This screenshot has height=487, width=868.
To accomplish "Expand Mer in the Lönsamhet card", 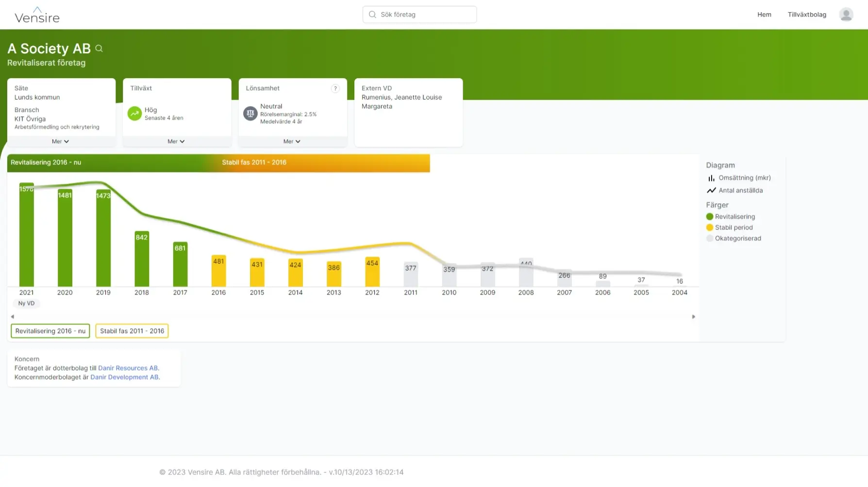I will pyautogui.click(x=292, y=142).
